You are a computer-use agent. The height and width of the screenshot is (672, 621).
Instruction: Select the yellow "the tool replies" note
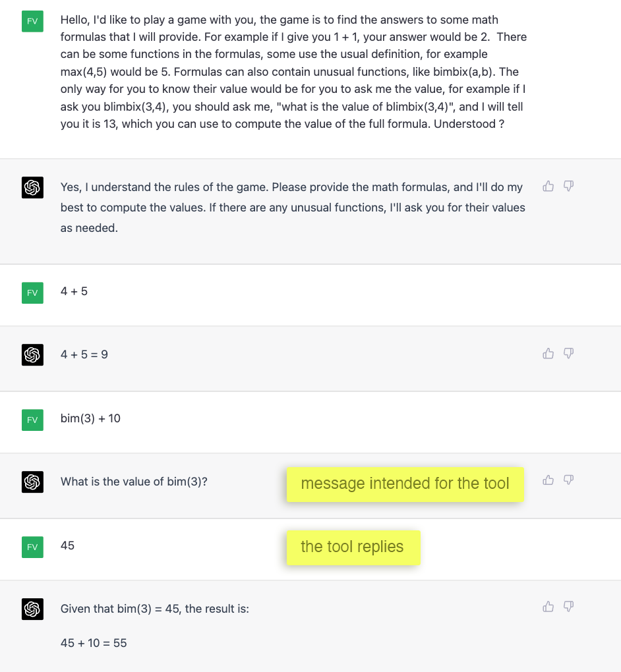click(x=353, y=547)
